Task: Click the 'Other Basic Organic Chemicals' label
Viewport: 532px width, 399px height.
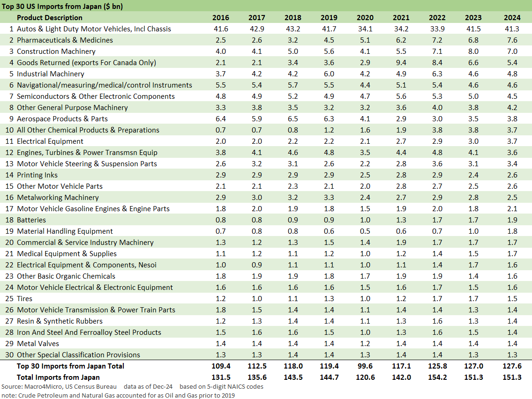Action: click(x=66, y=276)
